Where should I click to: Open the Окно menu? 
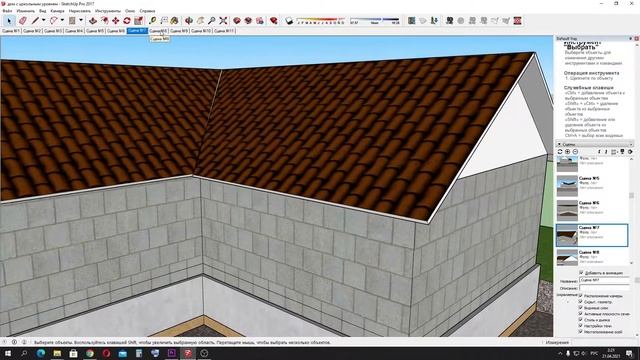coord(130,11)
